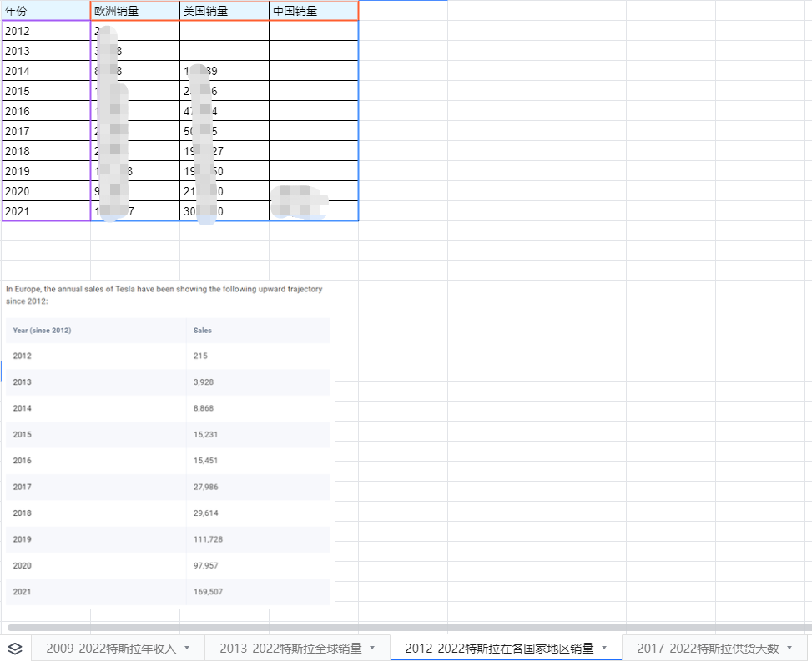Click the year cell 2013
812x662 pixels.
pos(46,51)
